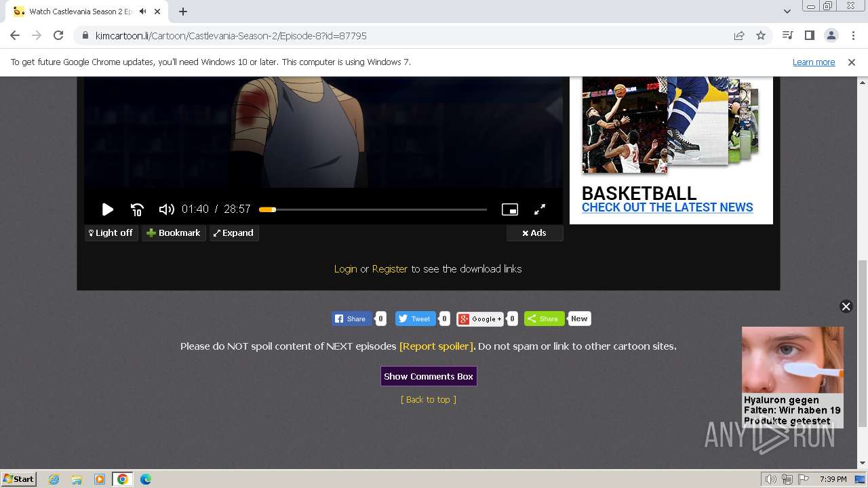Screen dimensions: 868x488
Task: Rewind the video 10 seconds
Action: coord(137,209)
